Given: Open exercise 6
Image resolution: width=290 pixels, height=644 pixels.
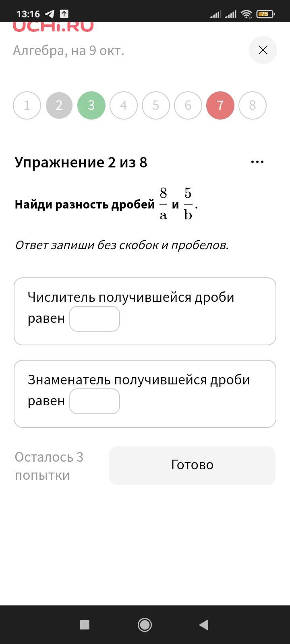Looking at the screenshot, I should click(x=188, y=105).
